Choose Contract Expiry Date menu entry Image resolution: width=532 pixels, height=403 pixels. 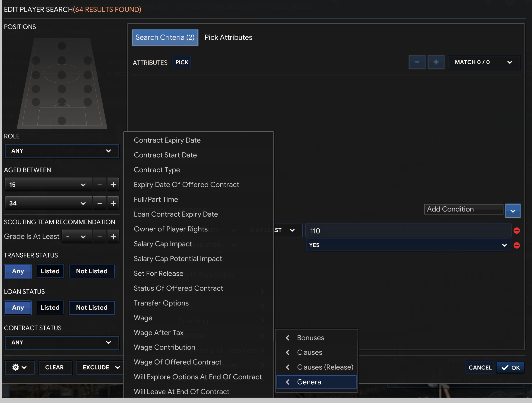167,140
